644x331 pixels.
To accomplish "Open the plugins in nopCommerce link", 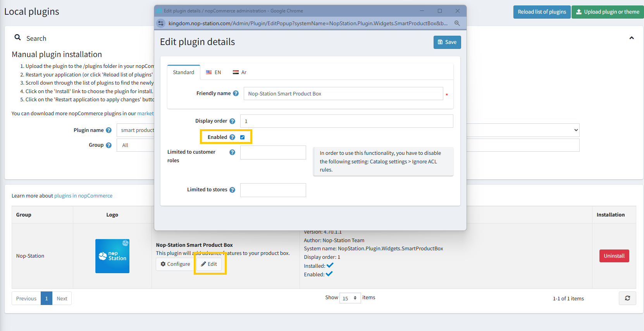I will tap(83, 196).
